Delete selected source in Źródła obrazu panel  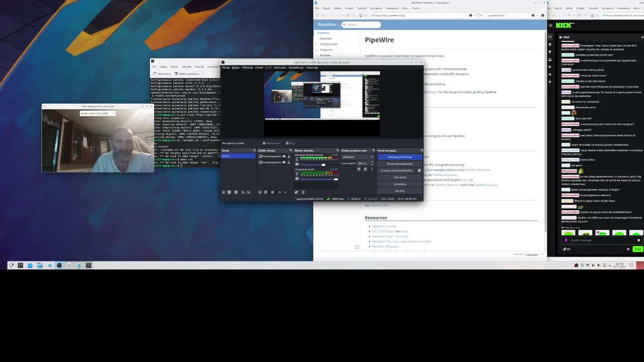266,192
